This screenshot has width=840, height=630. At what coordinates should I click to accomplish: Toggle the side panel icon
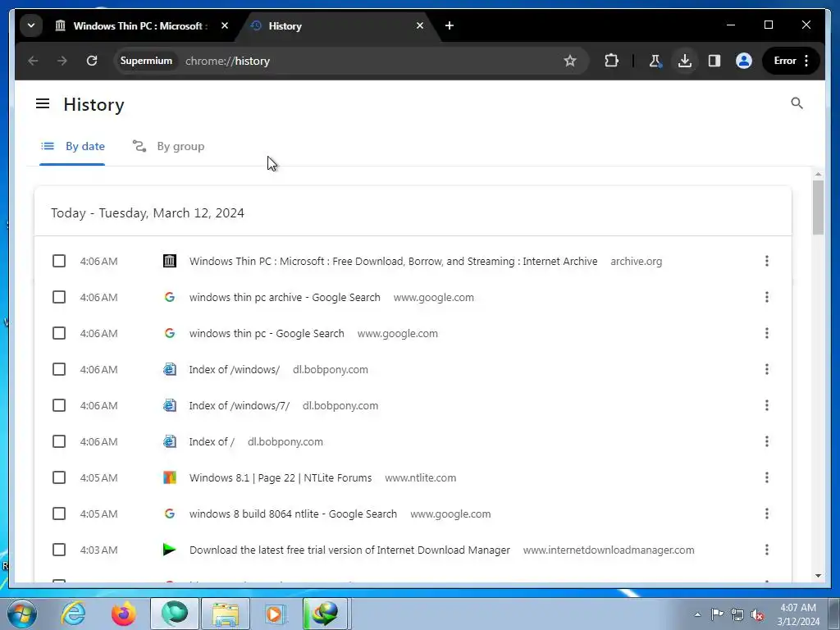point(714,61)
